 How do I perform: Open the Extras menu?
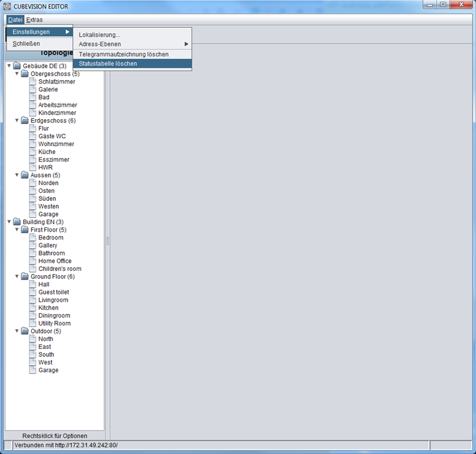(x=34, y=20)
